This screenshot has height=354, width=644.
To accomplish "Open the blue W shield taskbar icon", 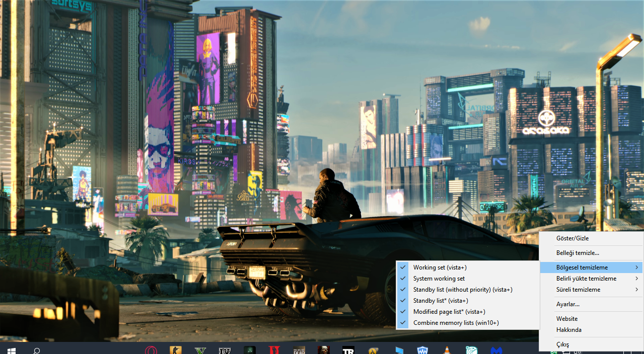I will (x=422, y=350).
